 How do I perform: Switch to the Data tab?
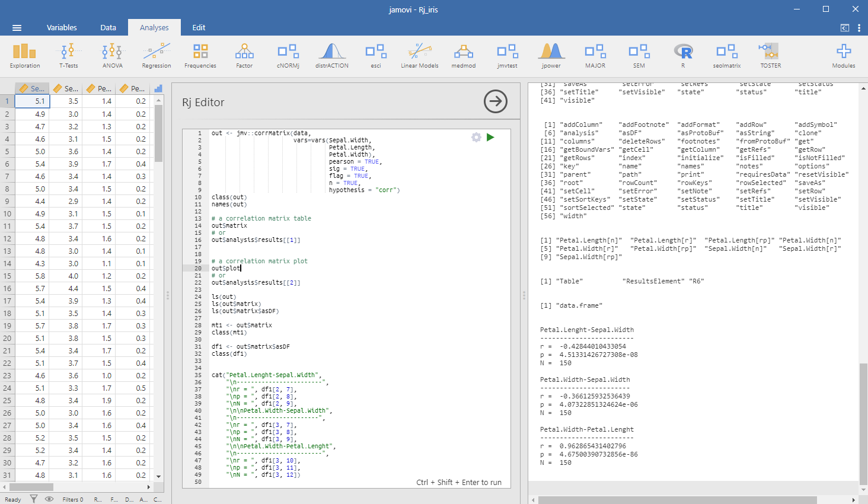click(108, 27)
